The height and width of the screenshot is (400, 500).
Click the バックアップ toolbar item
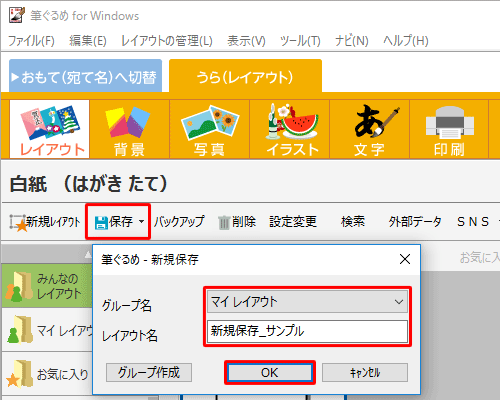point(179,222)
